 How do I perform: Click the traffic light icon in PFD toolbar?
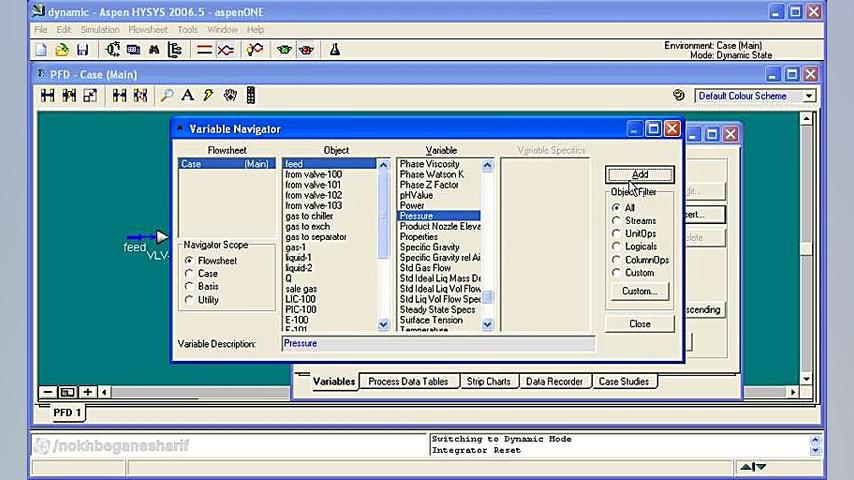[x=250, y=95]
